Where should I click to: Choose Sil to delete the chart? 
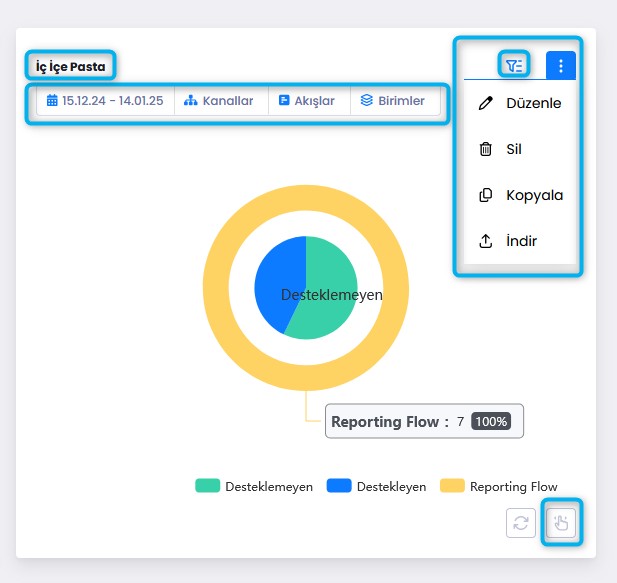pyautogui.click(x=513, y=149)
